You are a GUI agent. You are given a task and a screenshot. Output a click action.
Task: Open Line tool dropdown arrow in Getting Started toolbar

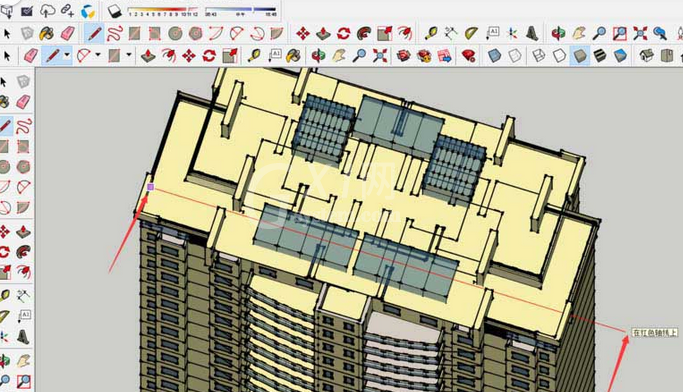click(67, 55)
